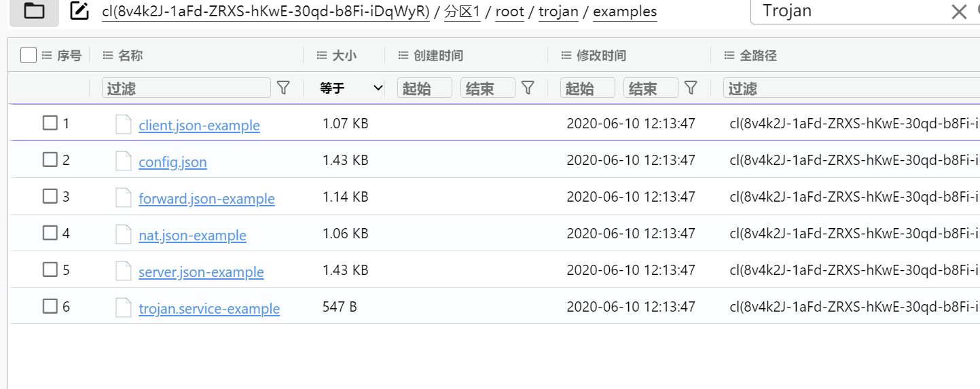Click the filter funnel icon for 修改时间

691,88
